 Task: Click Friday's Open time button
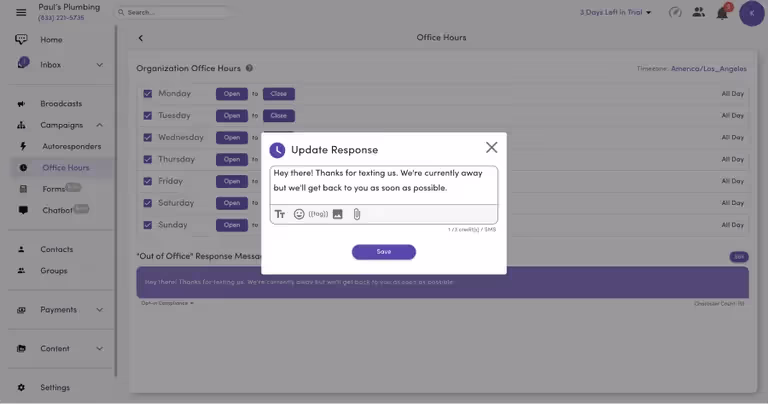[232, 181]
